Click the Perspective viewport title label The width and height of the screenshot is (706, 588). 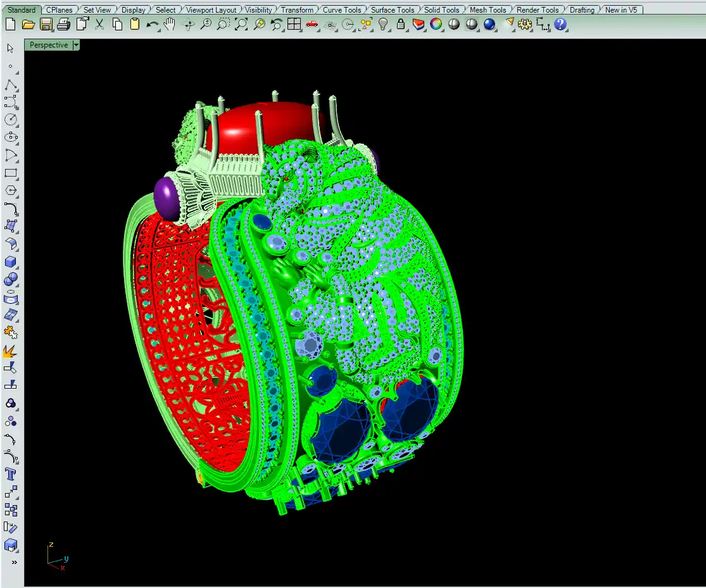(x=48, y=46)
